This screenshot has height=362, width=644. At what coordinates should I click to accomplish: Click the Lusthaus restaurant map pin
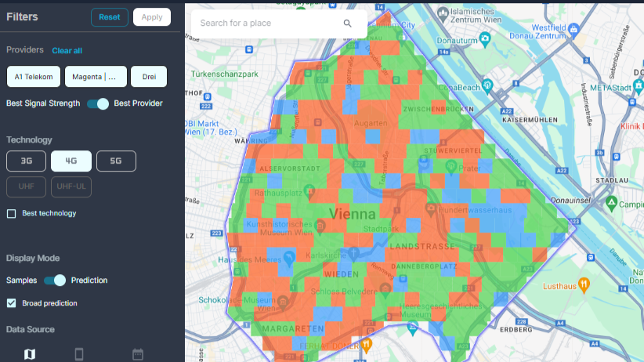[x=583, y=284]
